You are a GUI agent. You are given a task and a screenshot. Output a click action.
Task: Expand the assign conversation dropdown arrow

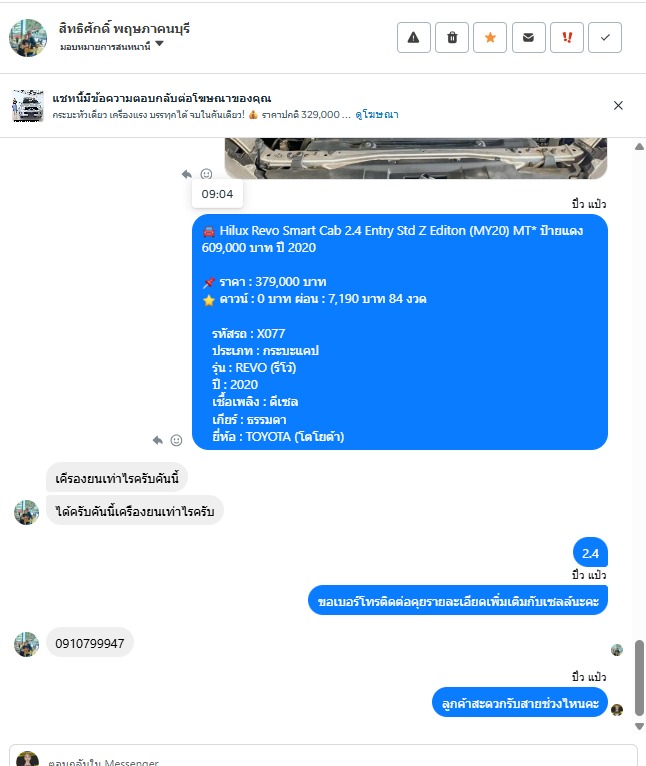tap(159, 44)
